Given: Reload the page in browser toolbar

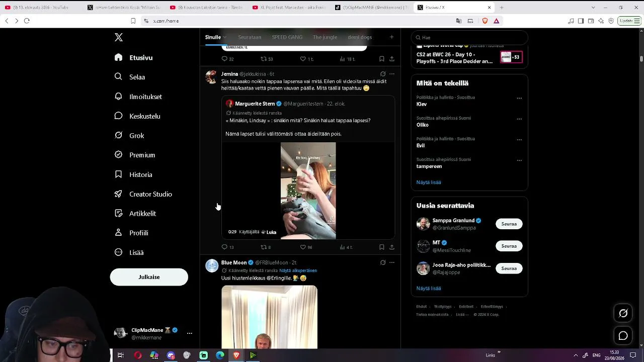Looking at the screenshot, I should (27, 21).
